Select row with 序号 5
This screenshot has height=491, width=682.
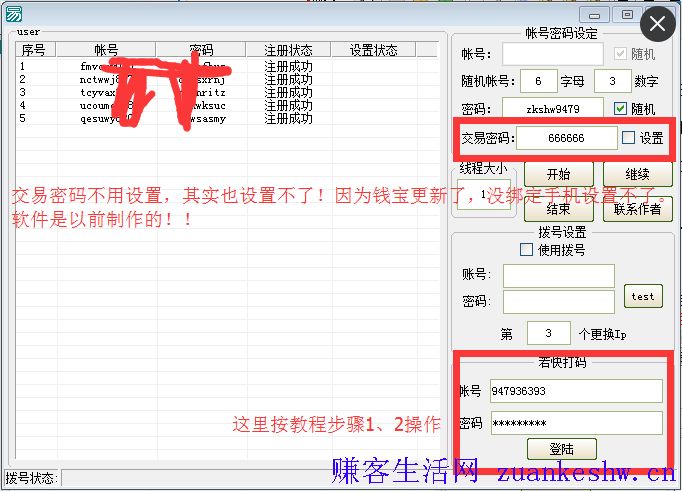tap(227, 118)
